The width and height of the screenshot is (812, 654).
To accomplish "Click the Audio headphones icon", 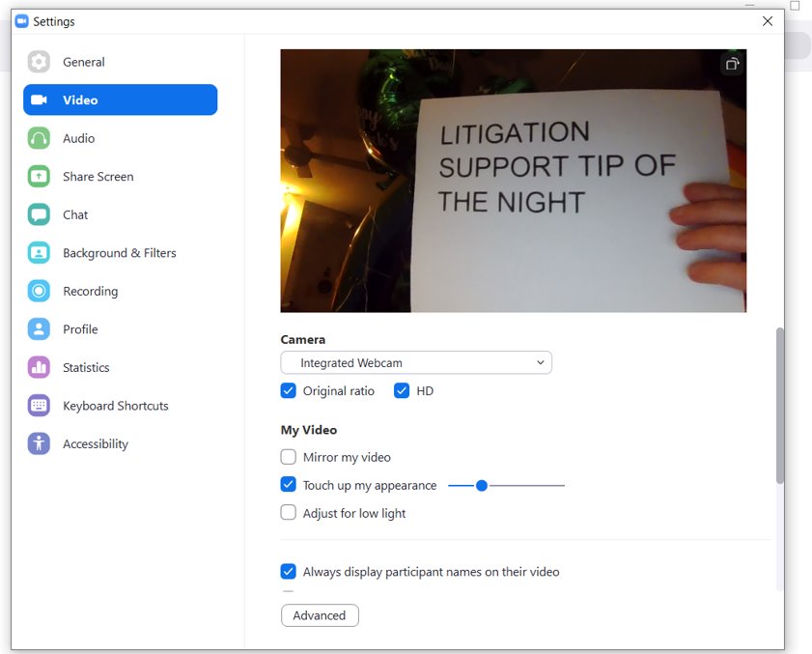I will click(39, 138).
